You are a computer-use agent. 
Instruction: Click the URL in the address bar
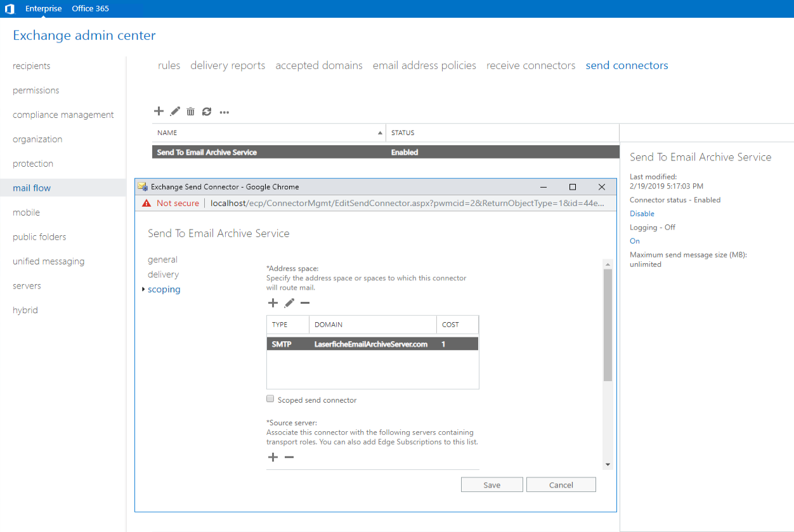[407, 203]
